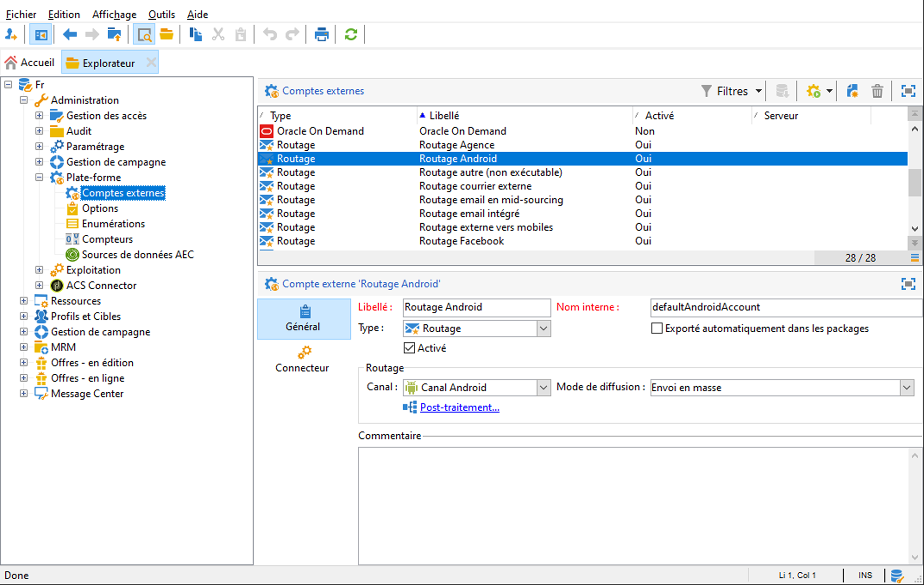Click the green Refresh toolbar icon
The width and height of the screenshot is (924, 585).
pos(351,34)
